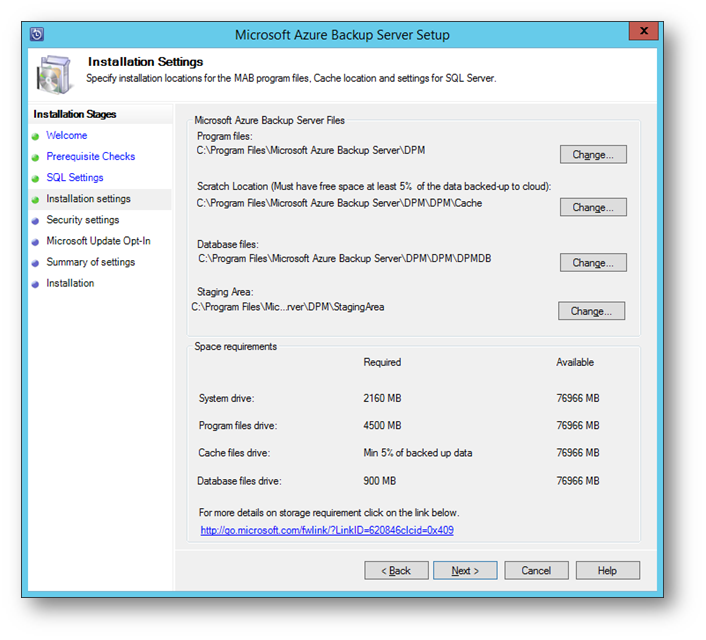The width and height of the screenshot is (706, 640).
Task: Click the green bullet beside Prerequisite Checks
Action: tap(36, 158)
